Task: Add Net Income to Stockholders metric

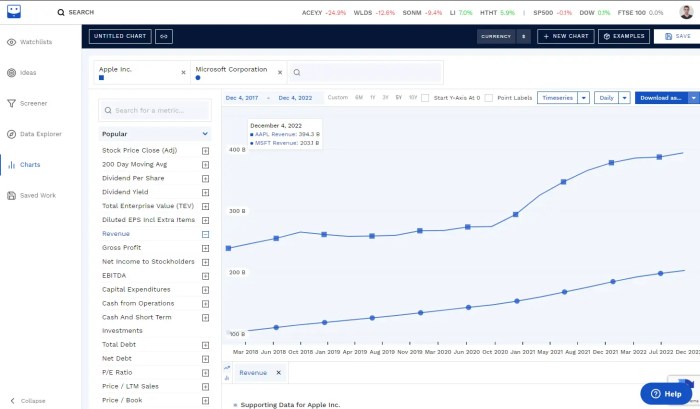Action: point(205,262)
